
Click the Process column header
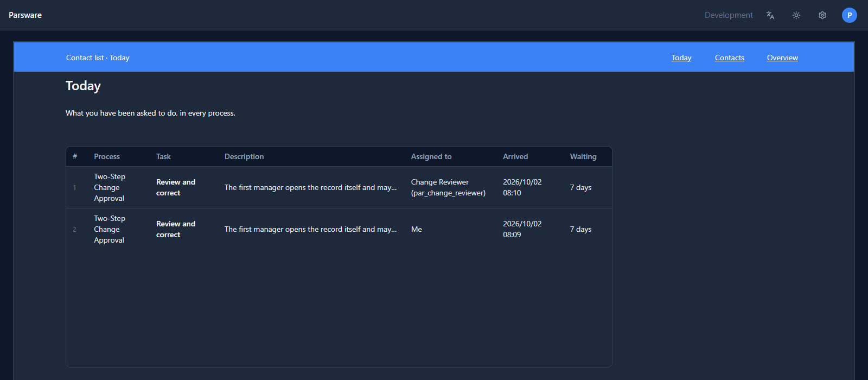(107, 156)
